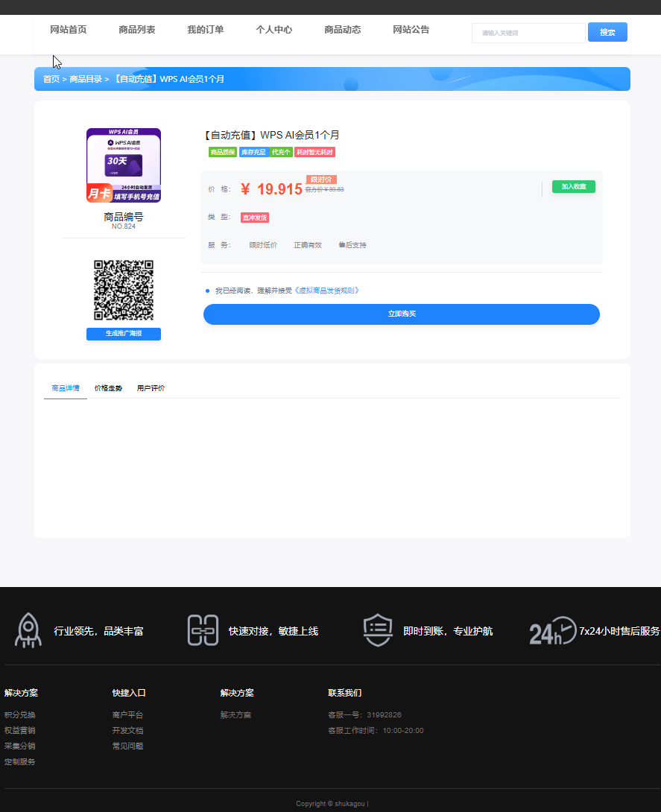This screenshot has height=812, width=661.
Task: Click the ¥ 19.915 price
Action: tap(271, 189)
